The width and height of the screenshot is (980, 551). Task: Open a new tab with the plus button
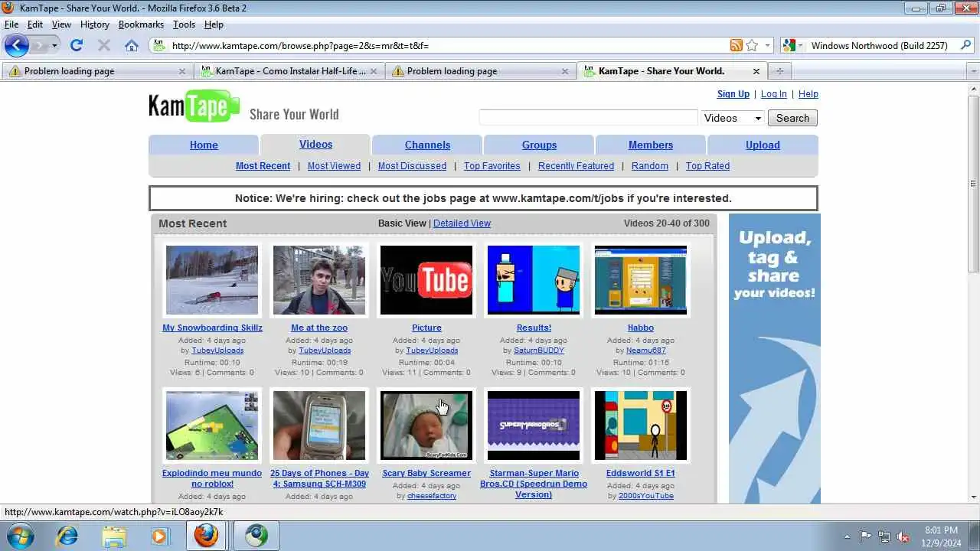click(x=779, y=71)
